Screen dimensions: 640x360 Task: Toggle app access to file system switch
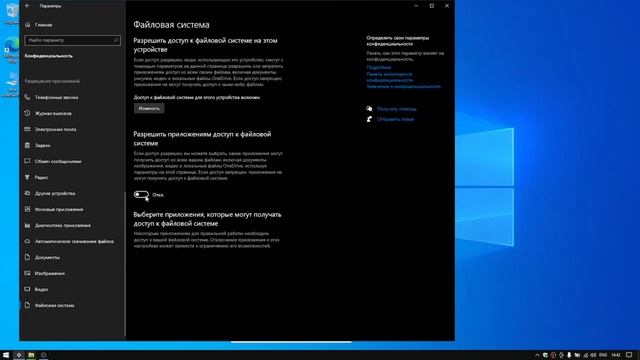click(141, 195)
